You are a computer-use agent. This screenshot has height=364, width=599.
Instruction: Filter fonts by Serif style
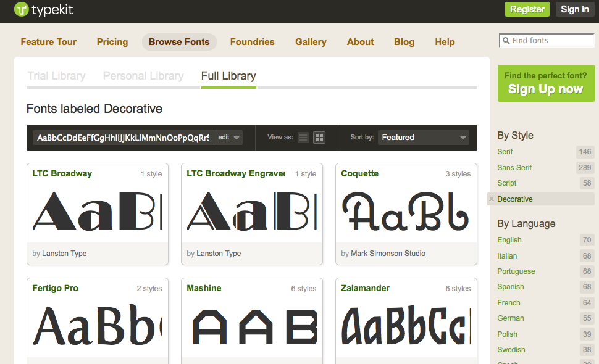click(505, 152)
